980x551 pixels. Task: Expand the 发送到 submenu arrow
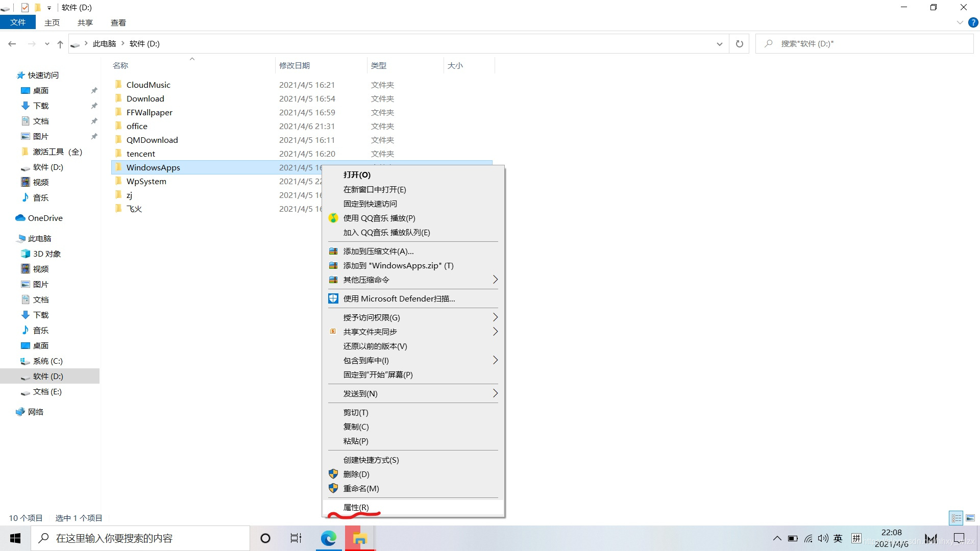click(495, 393)
